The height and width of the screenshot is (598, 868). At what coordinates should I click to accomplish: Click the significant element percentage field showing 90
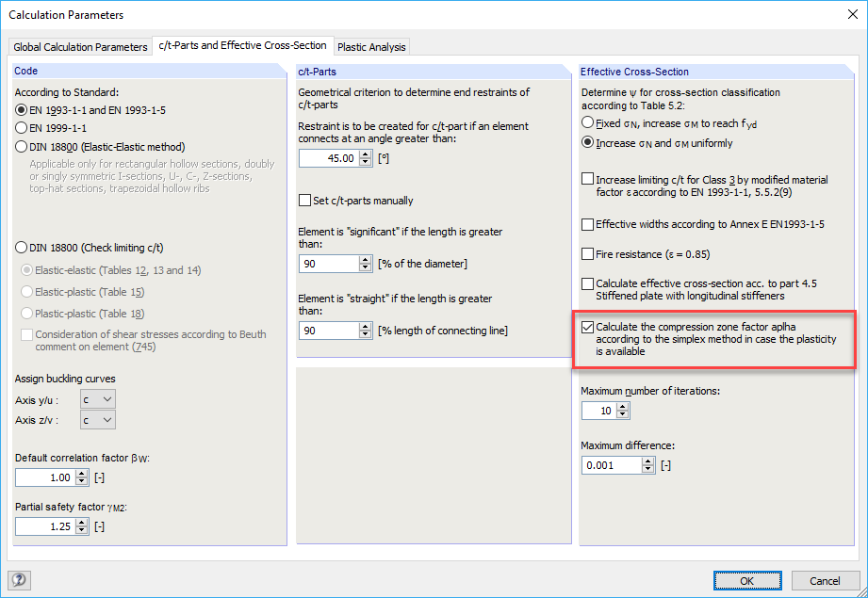pyautogui.click(x=328, y=263)
